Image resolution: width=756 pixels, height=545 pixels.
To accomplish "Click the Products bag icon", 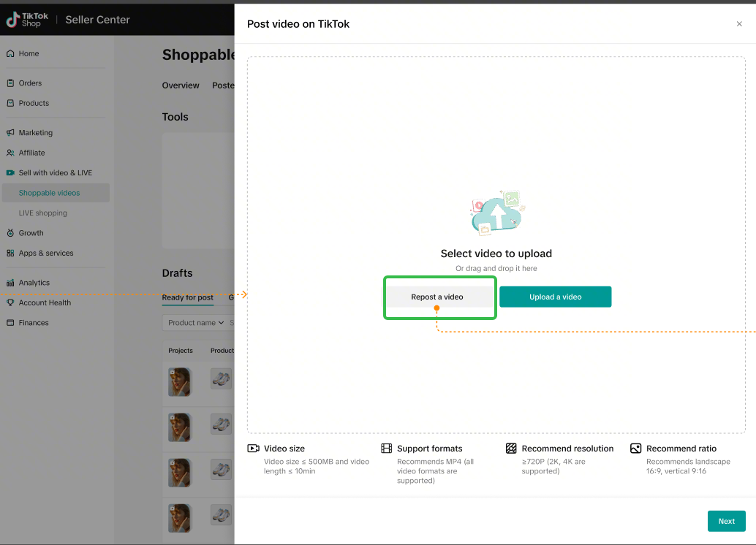I will point(10,103).
